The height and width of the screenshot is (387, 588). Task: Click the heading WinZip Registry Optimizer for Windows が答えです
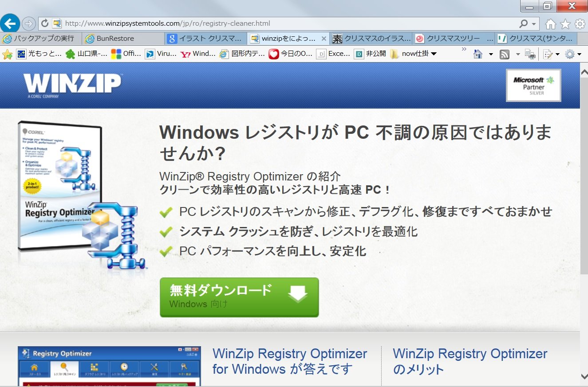(x=290, y=361)
